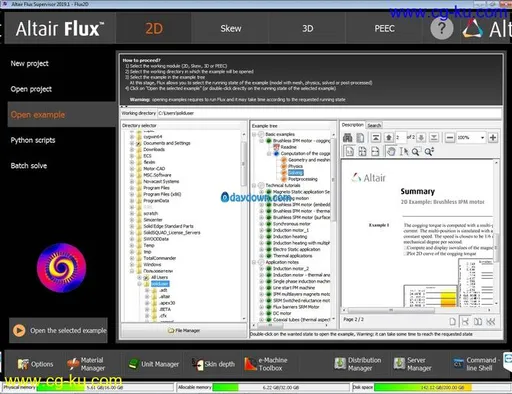The width and height of the screenshot is (512, 394).
Task: Collapse the Basic examples tree node
Action: coord(254,134)
